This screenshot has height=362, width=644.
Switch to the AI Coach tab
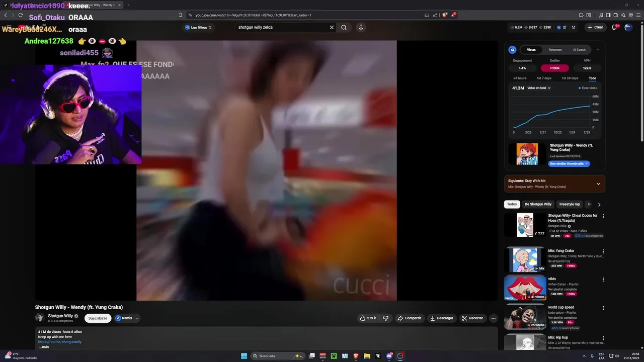click(579, 50)
